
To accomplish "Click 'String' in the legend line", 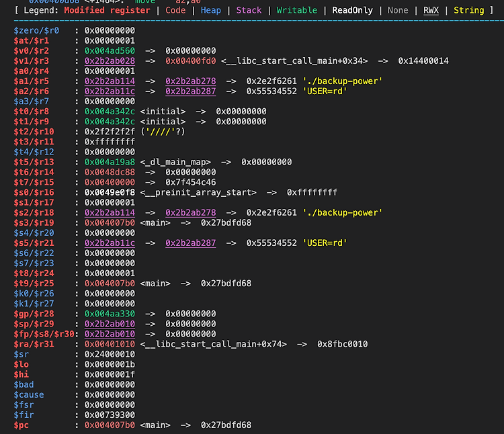I will coord(469,10).
